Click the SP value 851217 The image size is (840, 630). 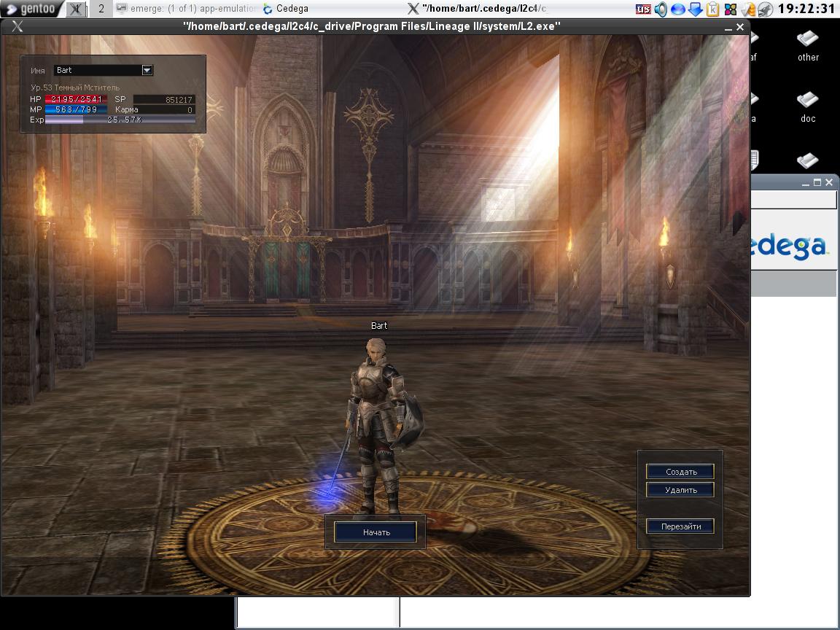point(164,99)
